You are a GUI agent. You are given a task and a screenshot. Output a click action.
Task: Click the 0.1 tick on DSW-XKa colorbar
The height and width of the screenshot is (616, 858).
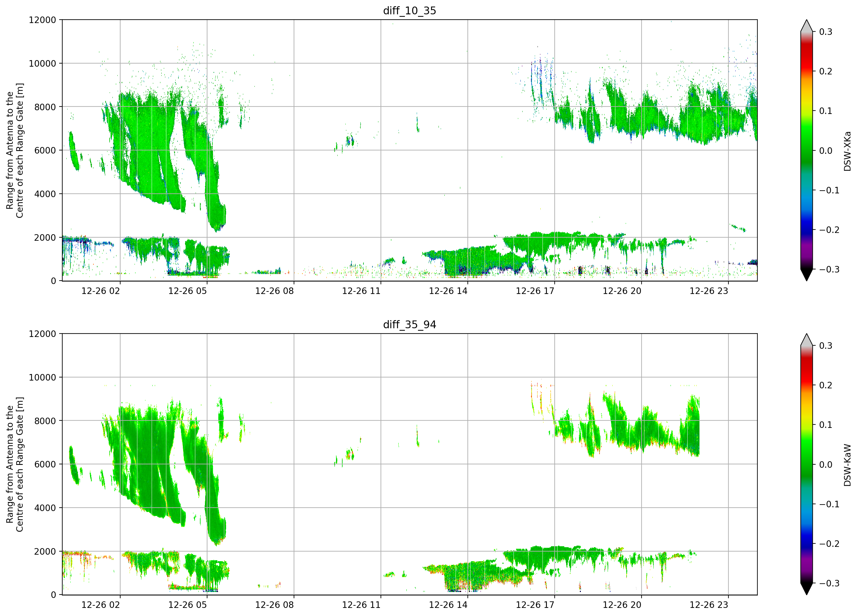[826, 111]
